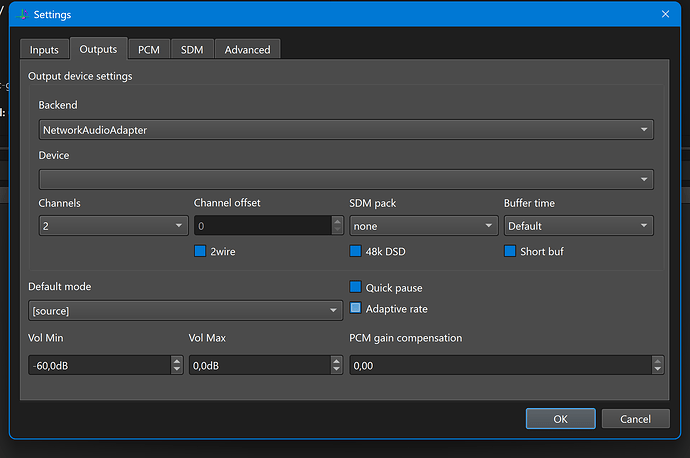Toggle the Adaptive rate checkbox

[x=356, y=309]
